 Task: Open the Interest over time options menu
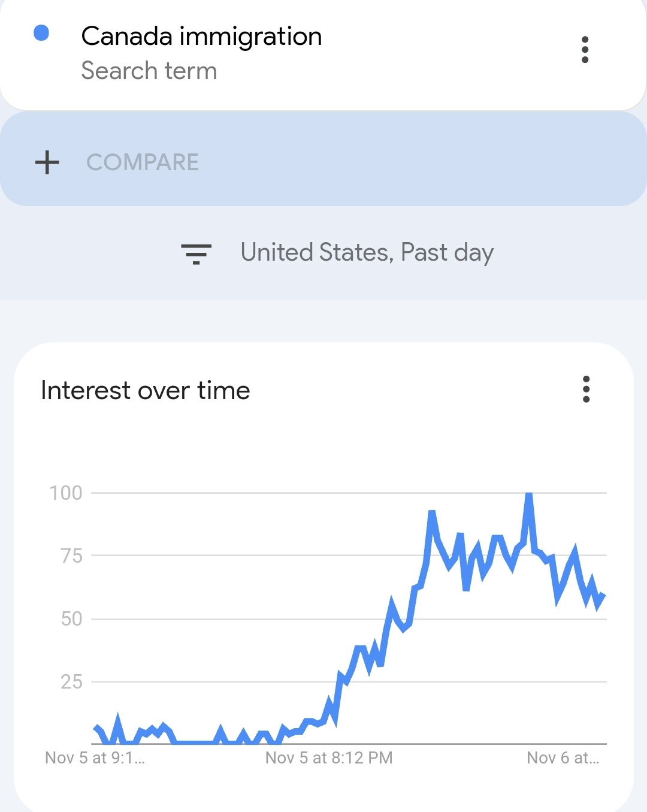[586, 390]
